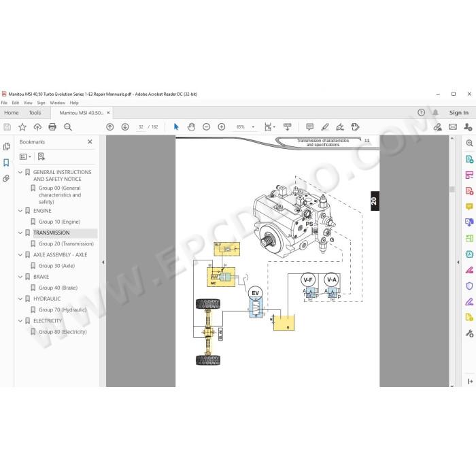476x476 pixels.
Task: Collapse the HYDRAULIC bookmark chevron
Action: (x=20, y=299)
